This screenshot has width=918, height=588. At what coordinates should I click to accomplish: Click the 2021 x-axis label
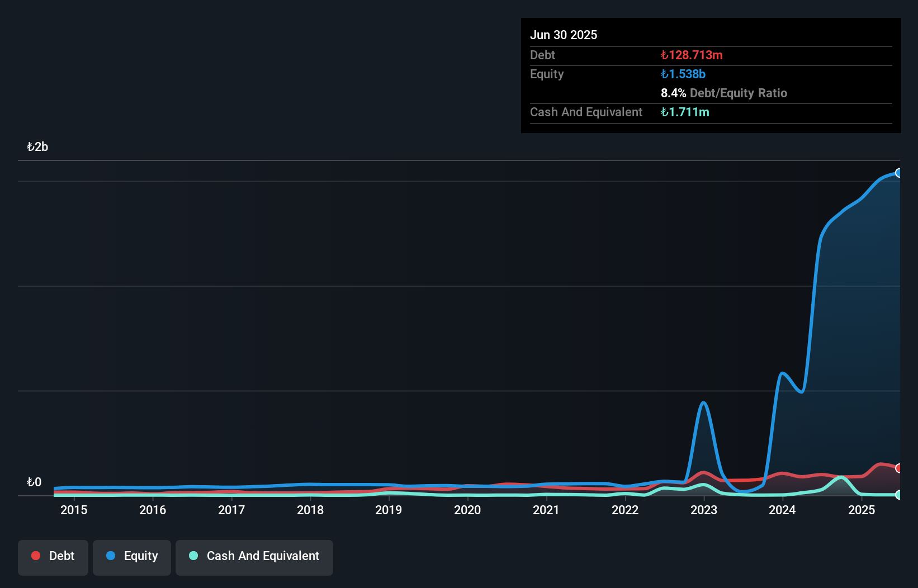click(x=546, y=510)
